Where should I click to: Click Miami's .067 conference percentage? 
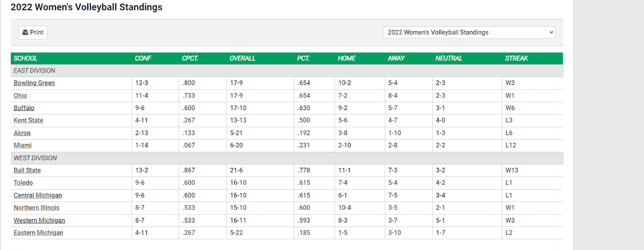[188, 145]
